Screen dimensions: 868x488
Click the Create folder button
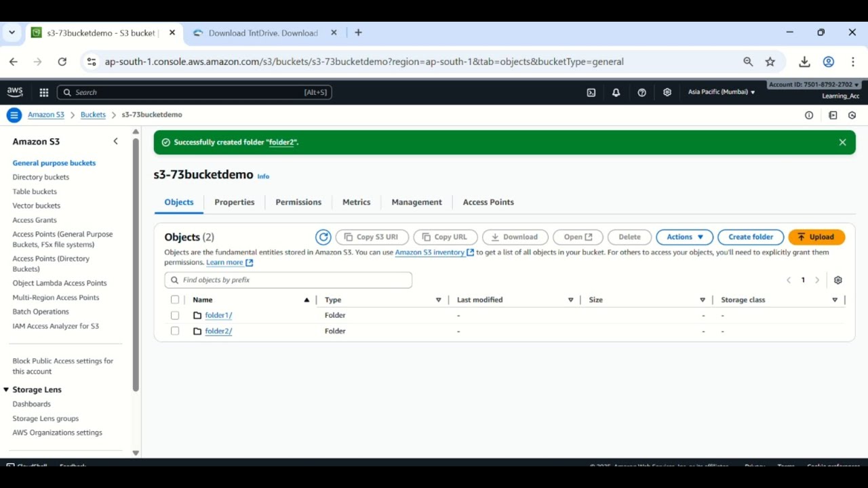[x=751, y=237]
